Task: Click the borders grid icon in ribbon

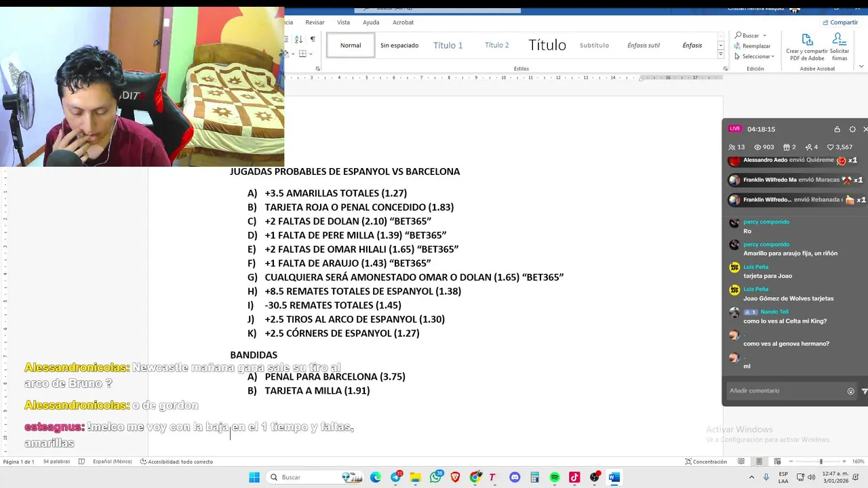Action: (x=302, y=54)
